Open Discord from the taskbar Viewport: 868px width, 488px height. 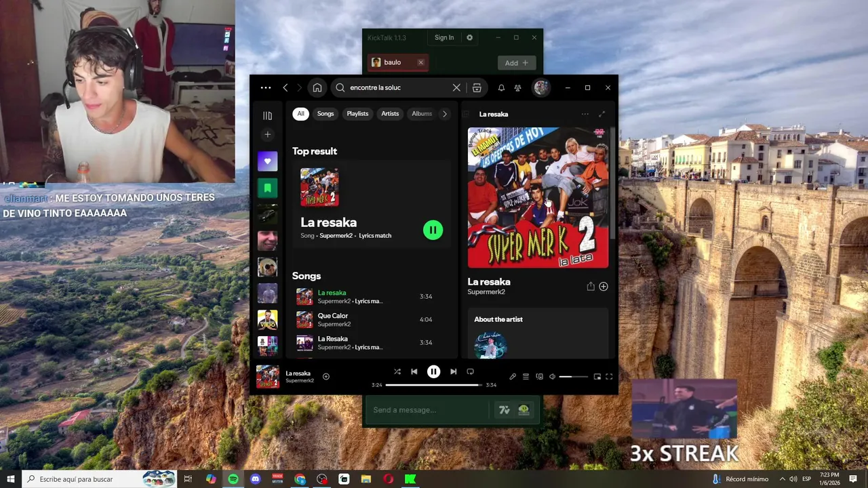coord(255,479)
